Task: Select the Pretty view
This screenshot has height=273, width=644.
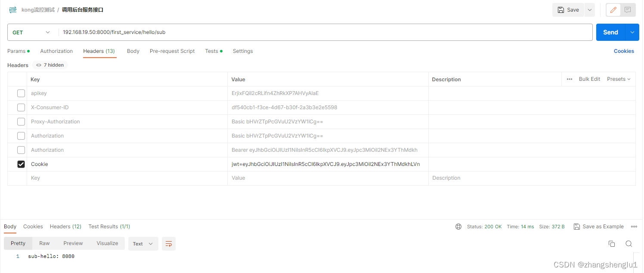Action: pyautogui.click(x=18, y=243)
